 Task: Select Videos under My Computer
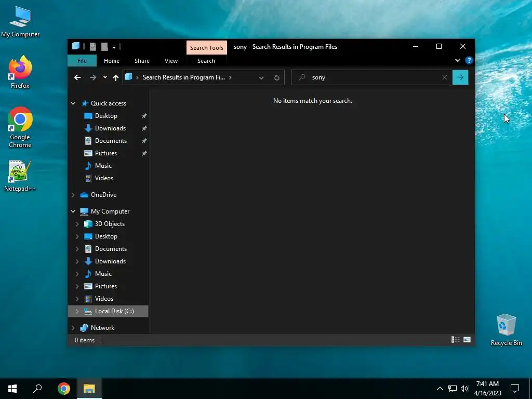click(104, 299)
